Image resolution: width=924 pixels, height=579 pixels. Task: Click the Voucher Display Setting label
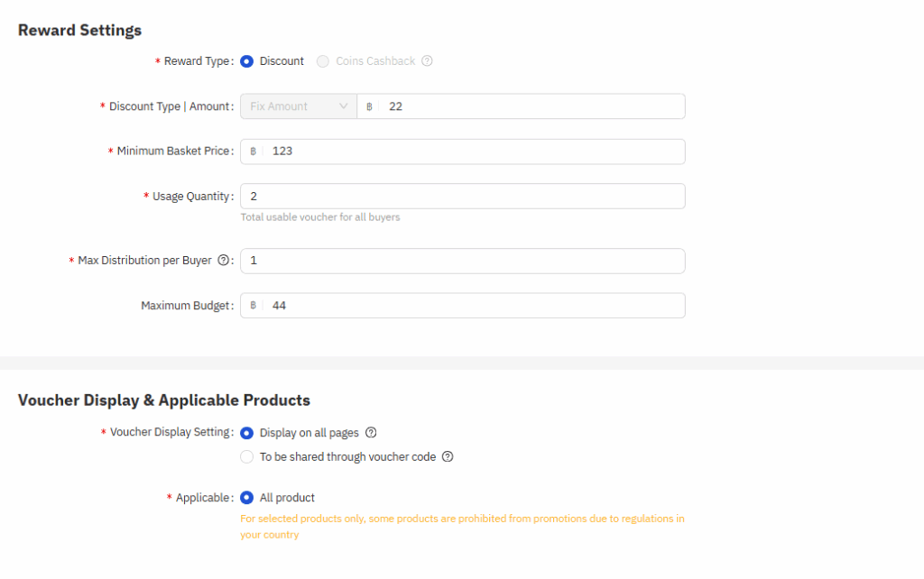(x=171, y=433)
